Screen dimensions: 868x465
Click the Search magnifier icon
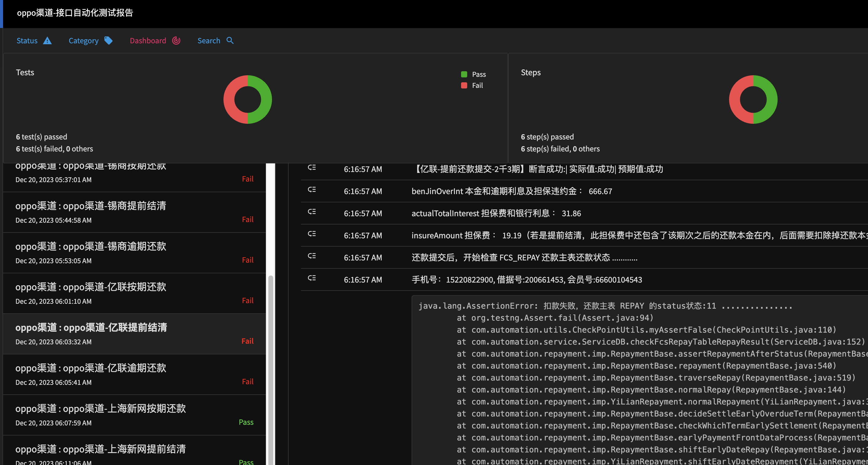tap(230, 41)
